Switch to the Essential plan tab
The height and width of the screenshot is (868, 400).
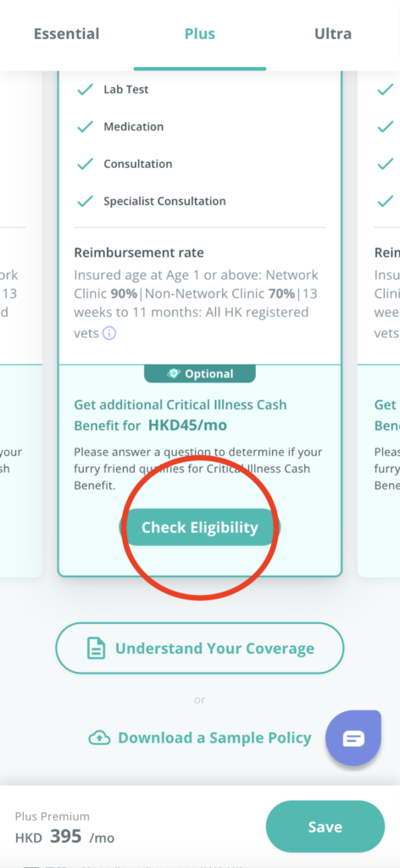point(66,34)
